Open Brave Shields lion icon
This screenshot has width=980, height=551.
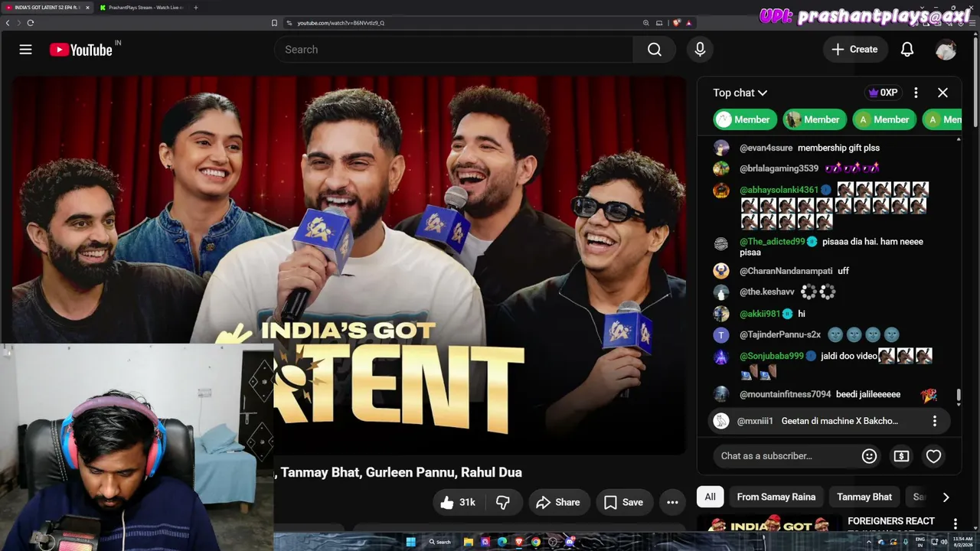(676, 23)
